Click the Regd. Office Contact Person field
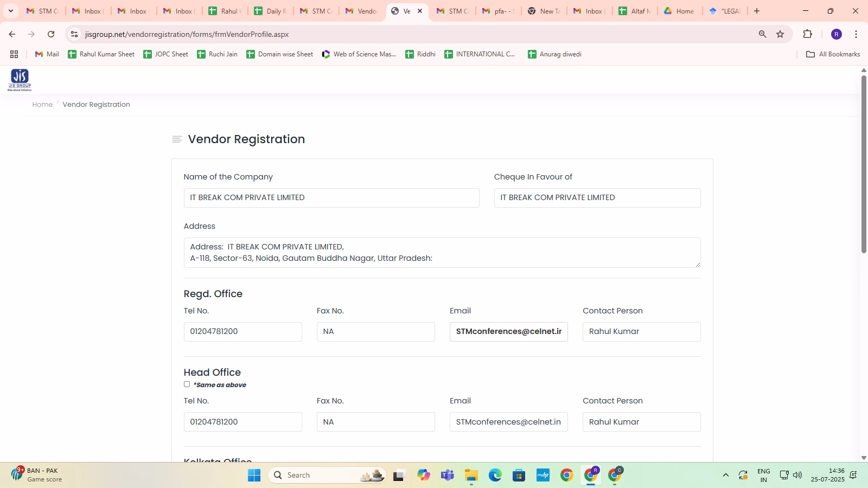 pos(642,332)
